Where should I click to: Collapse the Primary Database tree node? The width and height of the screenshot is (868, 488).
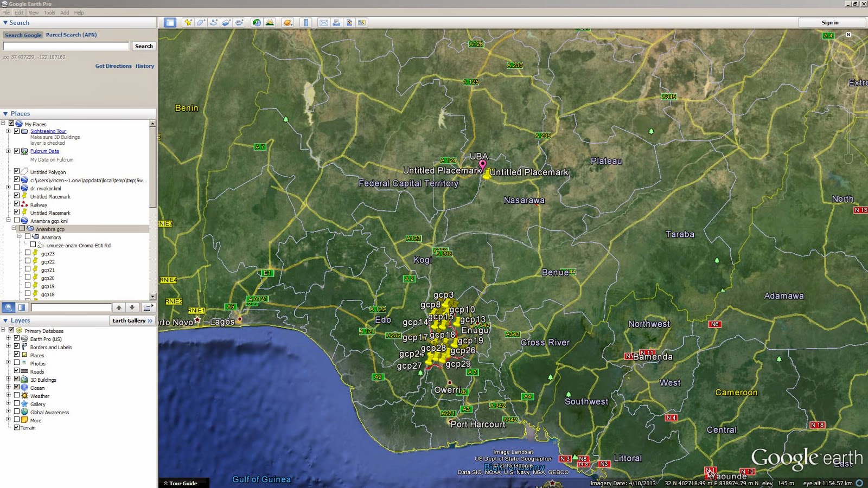point(3,330)
